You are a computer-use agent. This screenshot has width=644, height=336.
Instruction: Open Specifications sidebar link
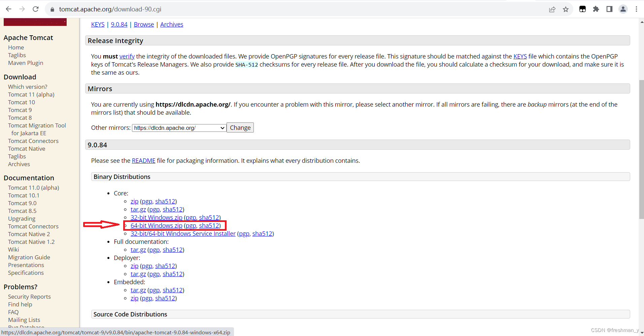[x=26, y=273]
